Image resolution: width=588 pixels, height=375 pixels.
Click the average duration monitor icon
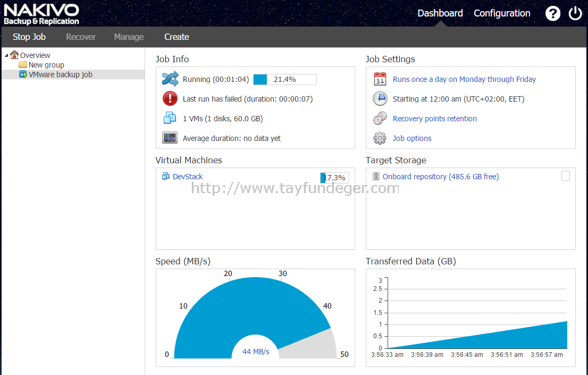(170, 138)
